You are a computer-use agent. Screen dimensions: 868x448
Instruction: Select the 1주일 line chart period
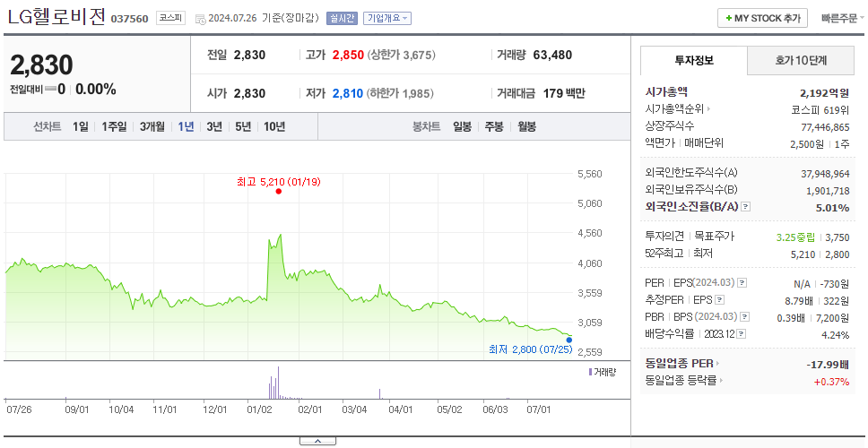coord(114,126)
